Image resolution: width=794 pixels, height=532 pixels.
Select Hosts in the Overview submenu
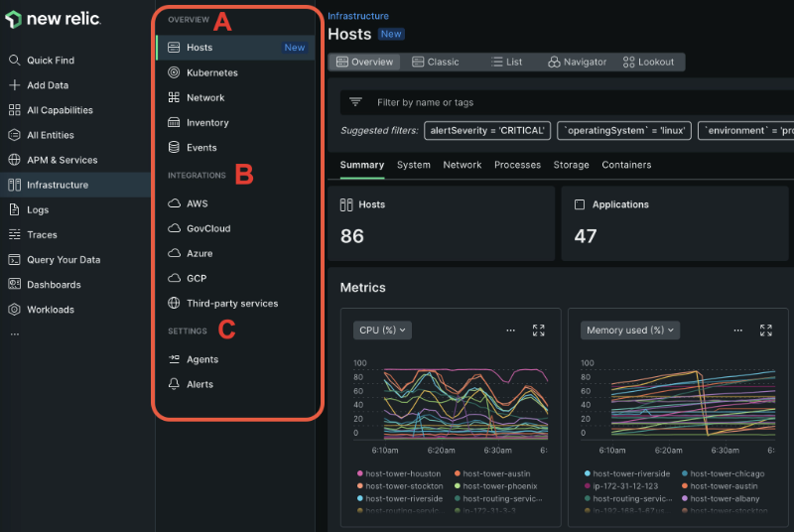click(x=235, y=48)
